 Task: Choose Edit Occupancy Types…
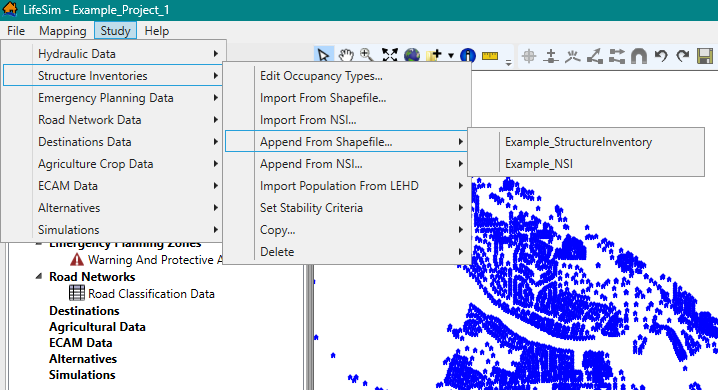pos(347,76)
